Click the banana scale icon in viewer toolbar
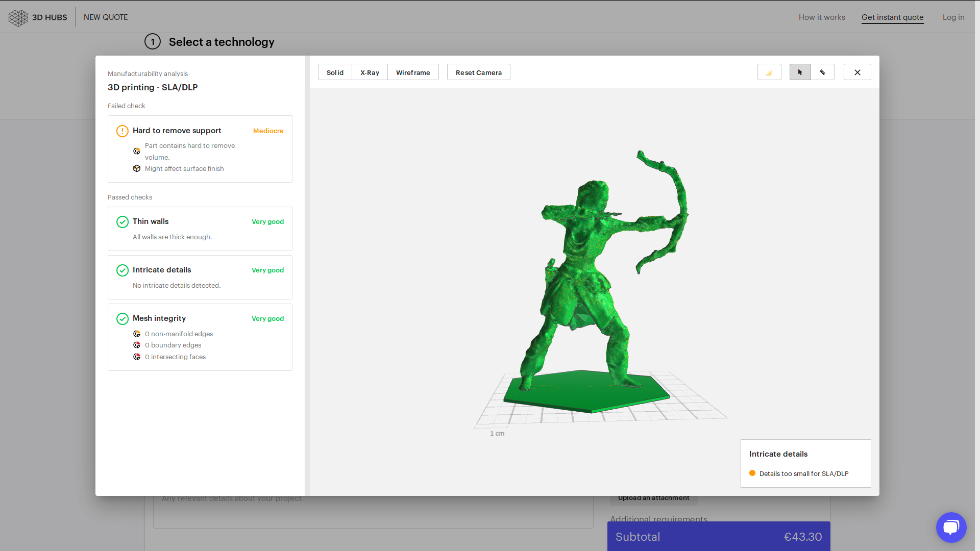 pos(769,72)
